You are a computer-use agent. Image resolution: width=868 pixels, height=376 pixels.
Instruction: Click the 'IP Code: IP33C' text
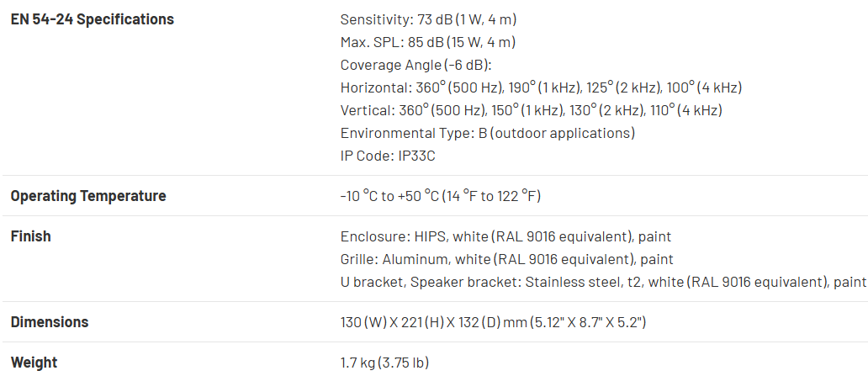click(x=388, y=156)
